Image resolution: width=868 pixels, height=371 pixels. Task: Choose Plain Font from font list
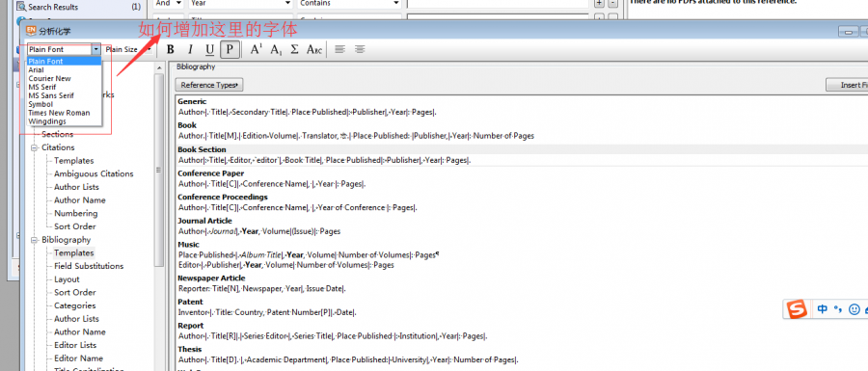[65, 62]
